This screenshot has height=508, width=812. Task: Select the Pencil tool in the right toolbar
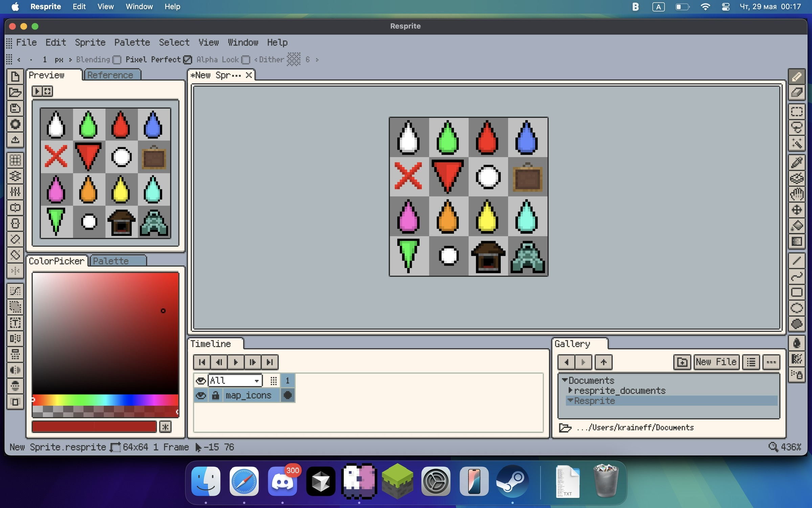796,77
